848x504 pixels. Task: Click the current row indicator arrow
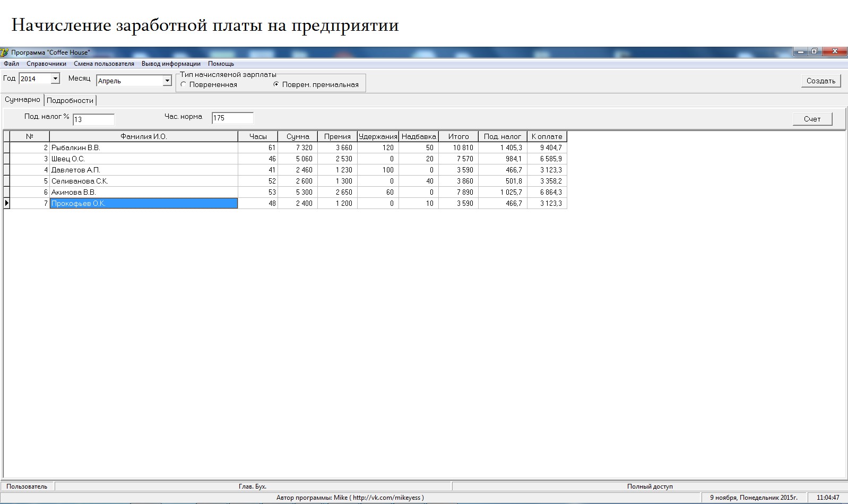pos(6,203)
